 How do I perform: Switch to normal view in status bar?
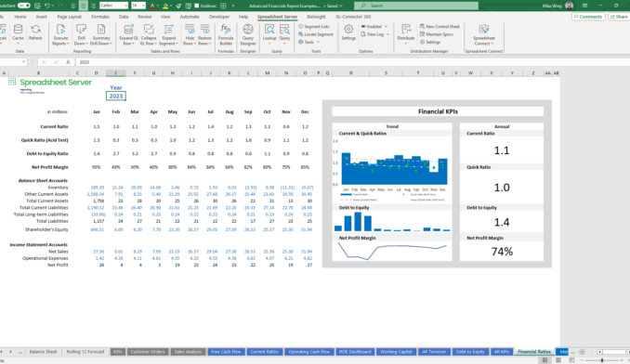coord(545,360)
